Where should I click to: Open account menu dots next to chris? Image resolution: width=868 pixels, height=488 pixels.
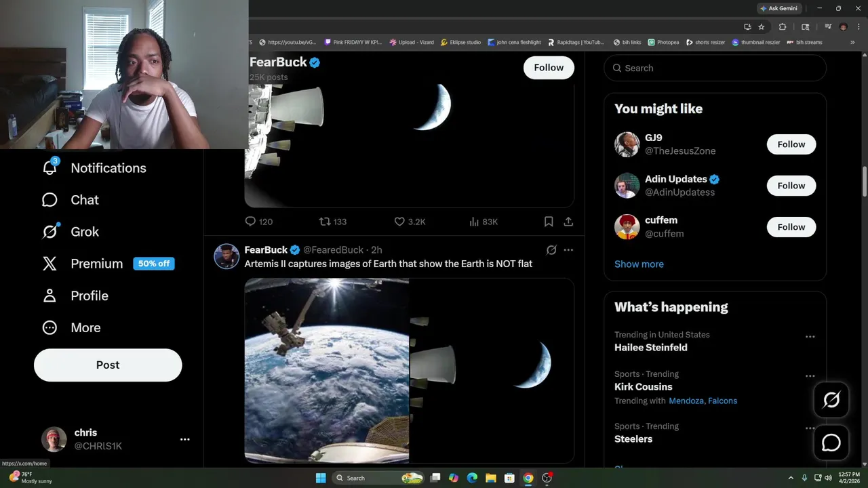184,439
